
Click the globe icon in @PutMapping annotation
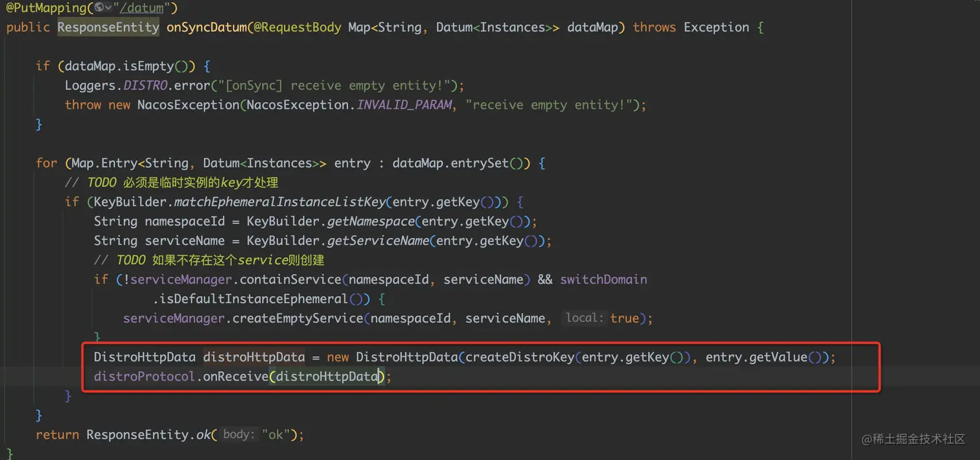coord(99,8)
